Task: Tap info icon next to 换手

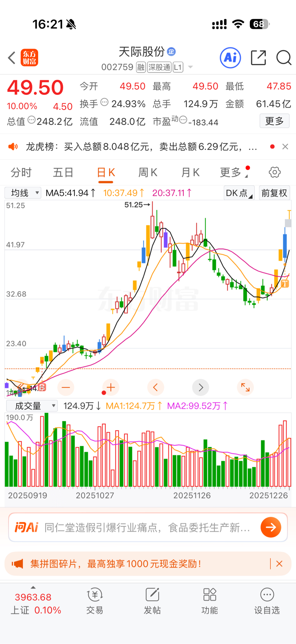Action: click(104, 103)
